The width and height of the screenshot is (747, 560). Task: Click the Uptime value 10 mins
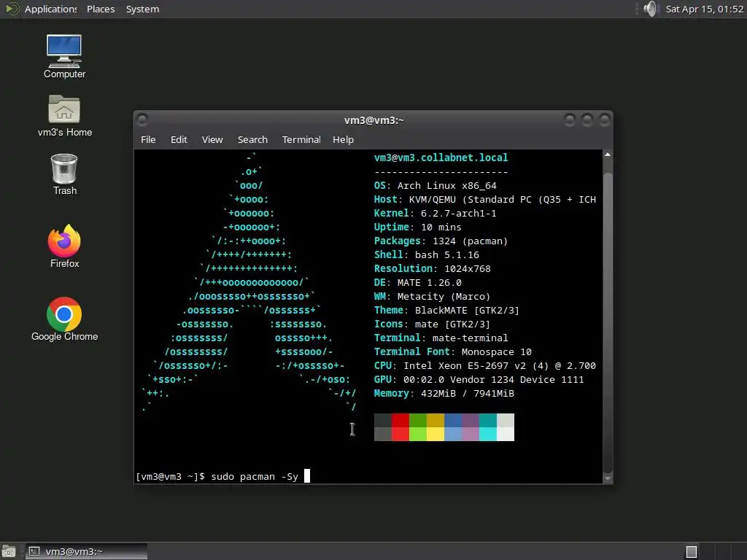click(x=441, y=227)
